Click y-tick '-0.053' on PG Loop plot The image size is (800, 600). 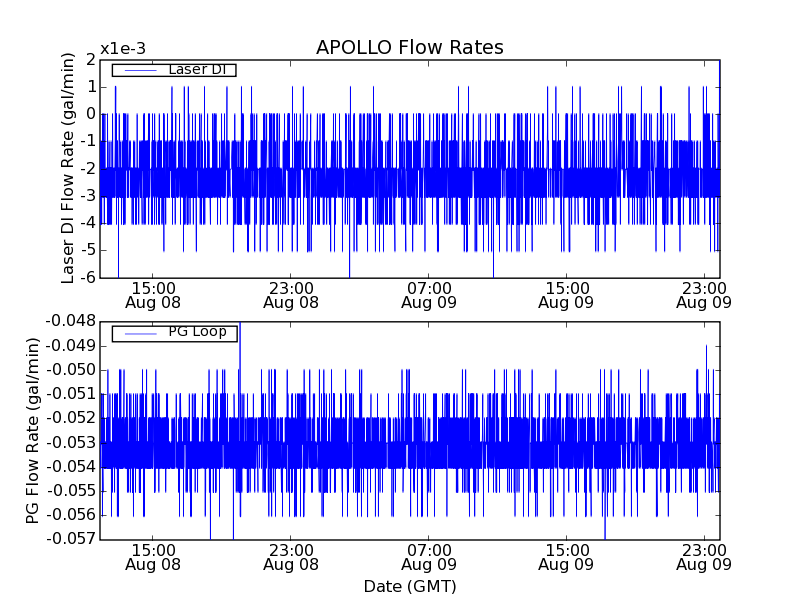pos(71,442)
